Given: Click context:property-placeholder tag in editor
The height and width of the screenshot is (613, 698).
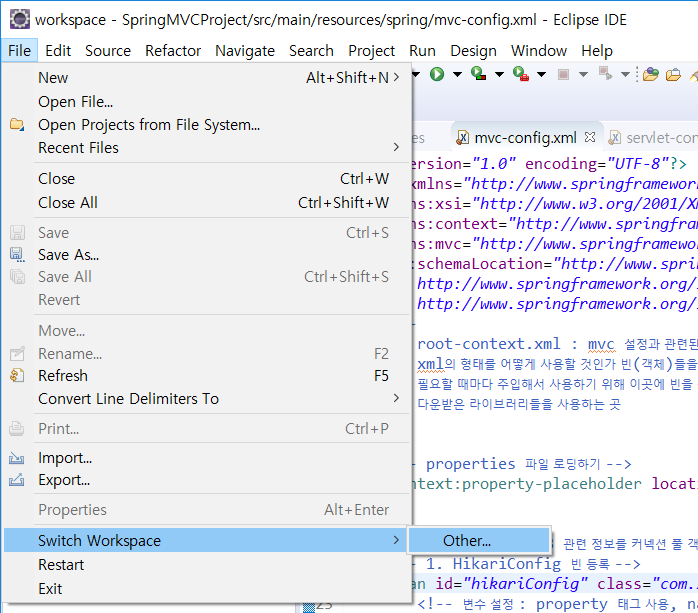Looking at the screenshot, I should [x=526, y=483].
